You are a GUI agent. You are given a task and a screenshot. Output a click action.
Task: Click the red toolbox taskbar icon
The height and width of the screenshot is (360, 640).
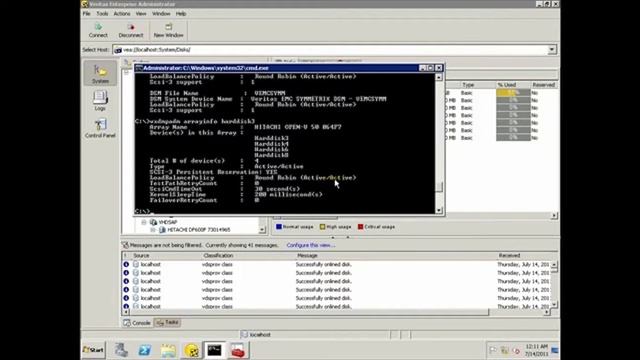238,350
